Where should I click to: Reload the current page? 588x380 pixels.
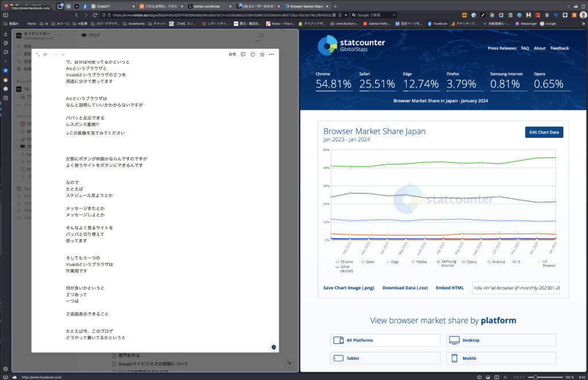tap(95, 15)
